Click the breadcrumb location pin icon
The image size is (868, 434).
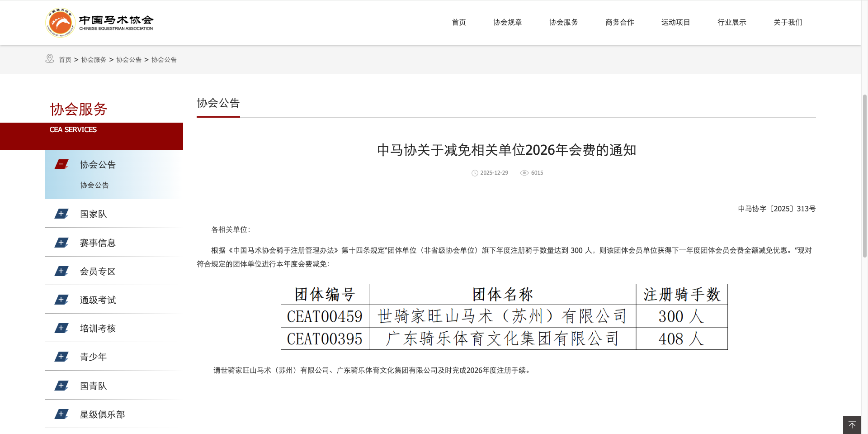pos(50,59)
